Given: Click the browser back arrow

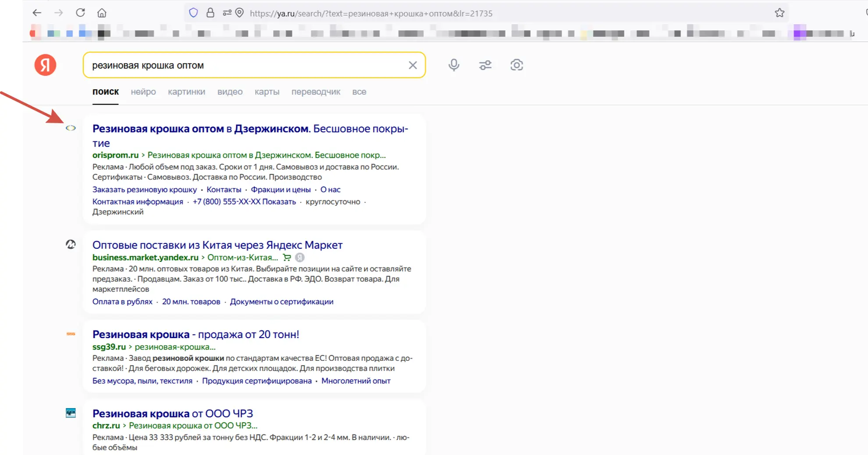Looking at the screenshot, I should (37, 13).
